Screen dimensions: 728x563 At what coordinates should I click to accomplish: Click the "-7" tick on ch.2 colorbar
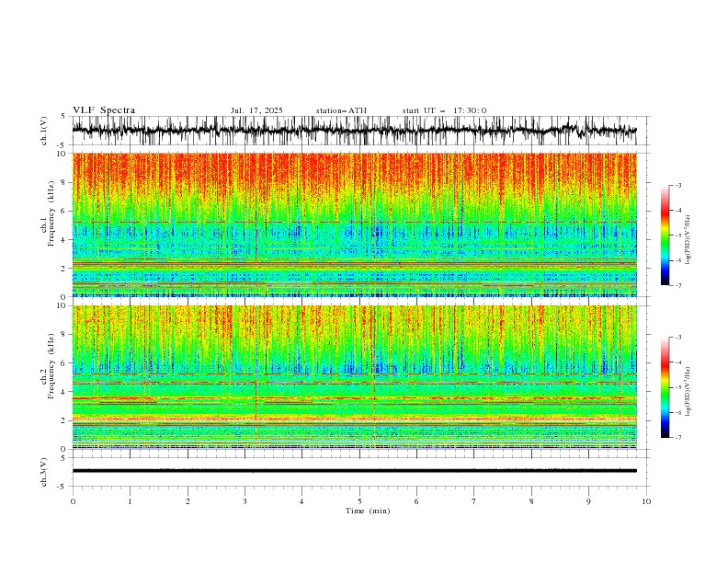678,438
